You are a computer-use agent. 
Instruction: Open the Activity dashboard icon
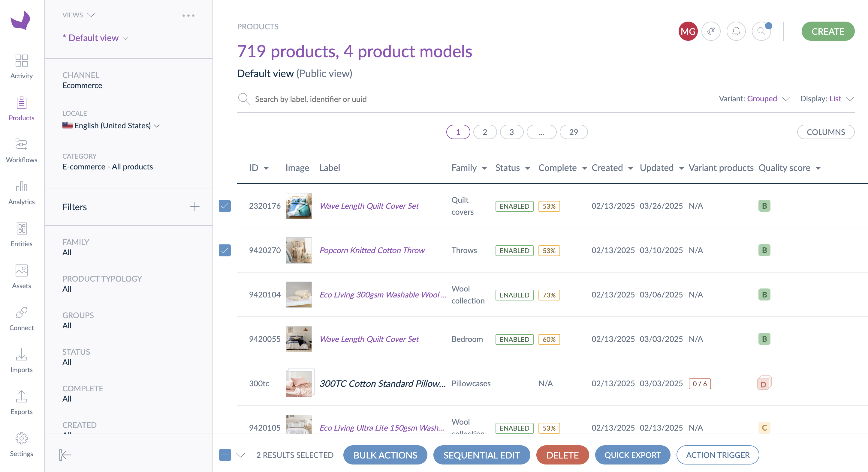(21, 61)
